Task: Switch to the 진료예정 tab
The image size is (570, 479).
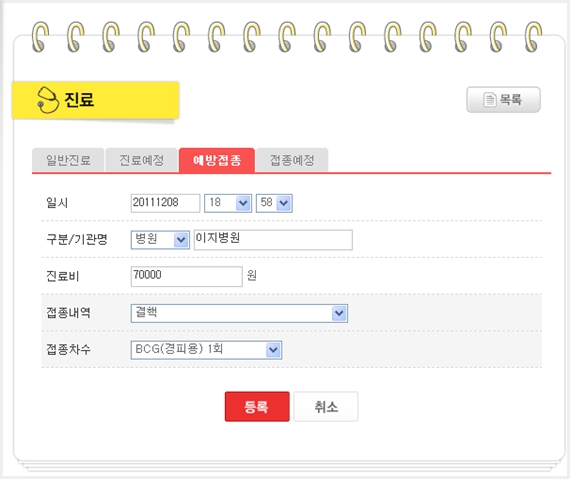Action: point(141,160)
